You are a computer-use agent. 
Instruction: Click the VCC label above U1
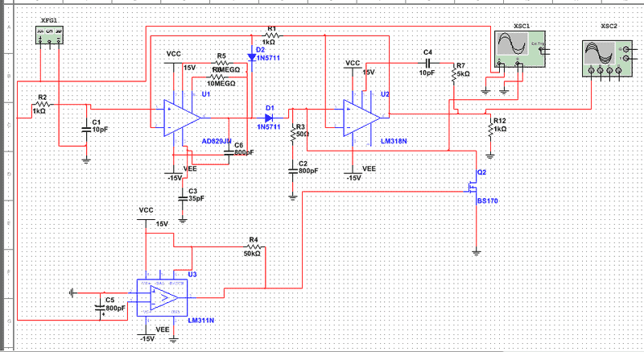tap(173, 54)
